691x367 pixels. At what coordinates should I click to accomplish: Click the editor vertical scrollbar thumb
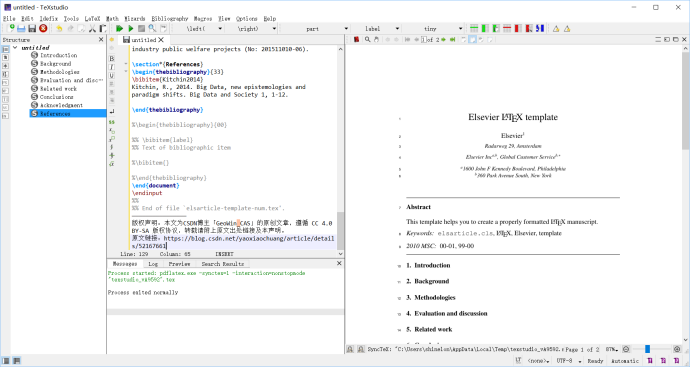(x=340, y=231)
